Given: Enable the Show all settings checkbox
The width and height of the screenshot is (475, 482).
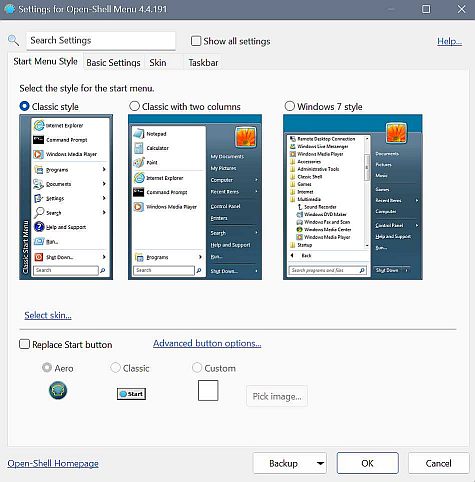Looking at the screenshot, I should (x=196, y=41).
